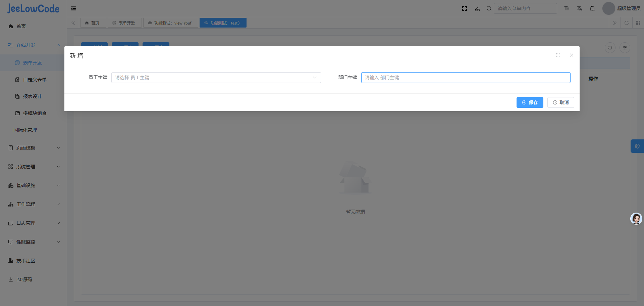
Task: Open the floating settings gear panel
Action: [637, 146]
